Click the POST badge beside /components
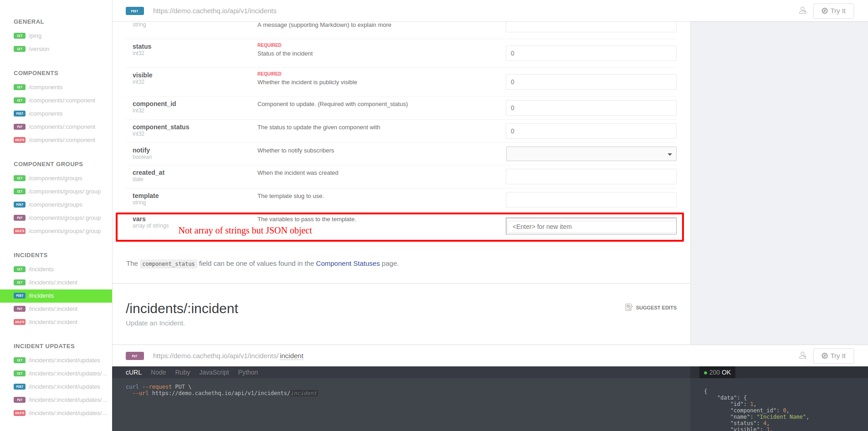Screen dimensions: 868x431 tap(20, 113)
